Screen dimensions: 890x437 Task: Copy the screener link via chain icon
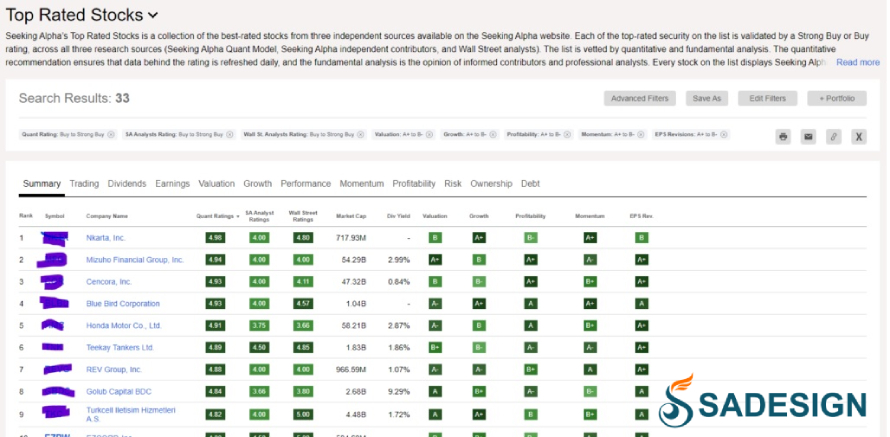coord(833,136)
